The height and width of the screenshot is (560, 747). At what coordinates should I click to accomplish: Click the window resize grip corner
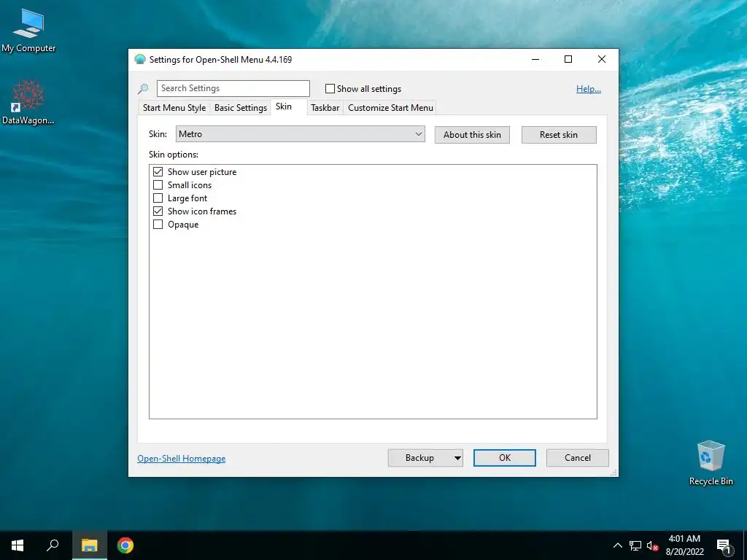[614, 472]
